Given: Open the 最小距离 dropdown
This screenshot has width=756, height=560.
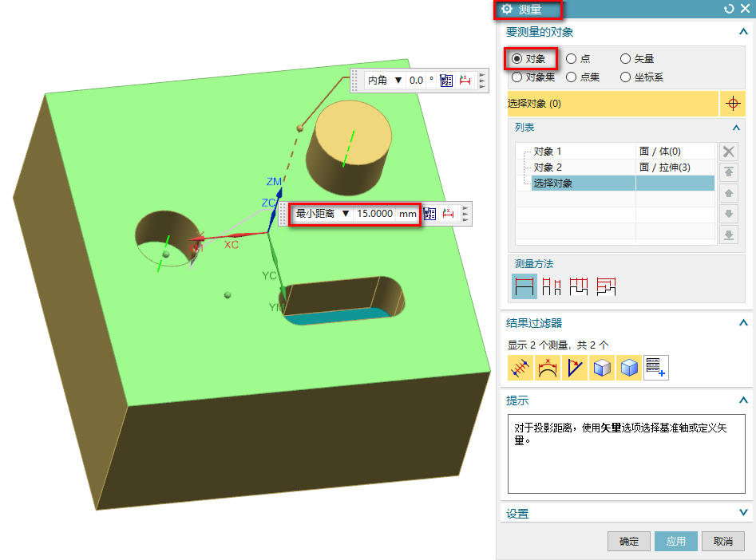Looking at the screenshot, I should [345, 214].
